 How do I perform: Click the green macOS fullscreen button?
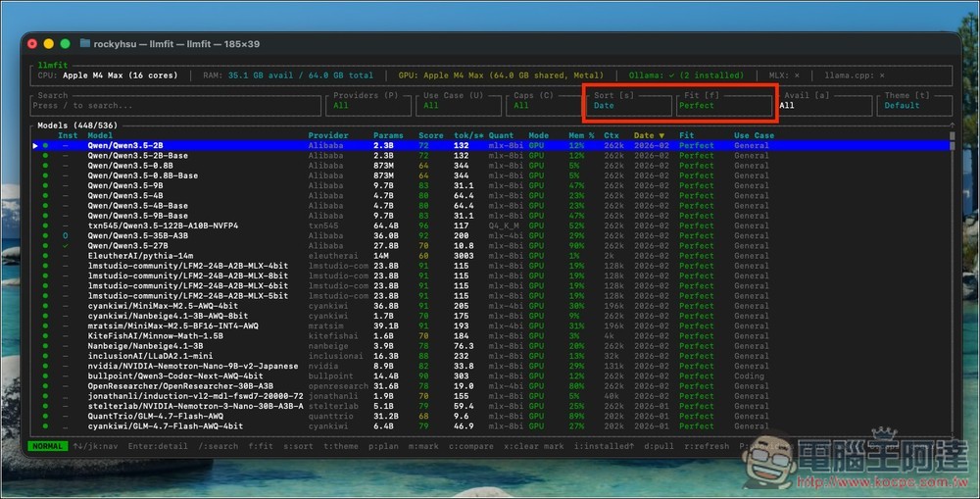(x=65, y=43)
